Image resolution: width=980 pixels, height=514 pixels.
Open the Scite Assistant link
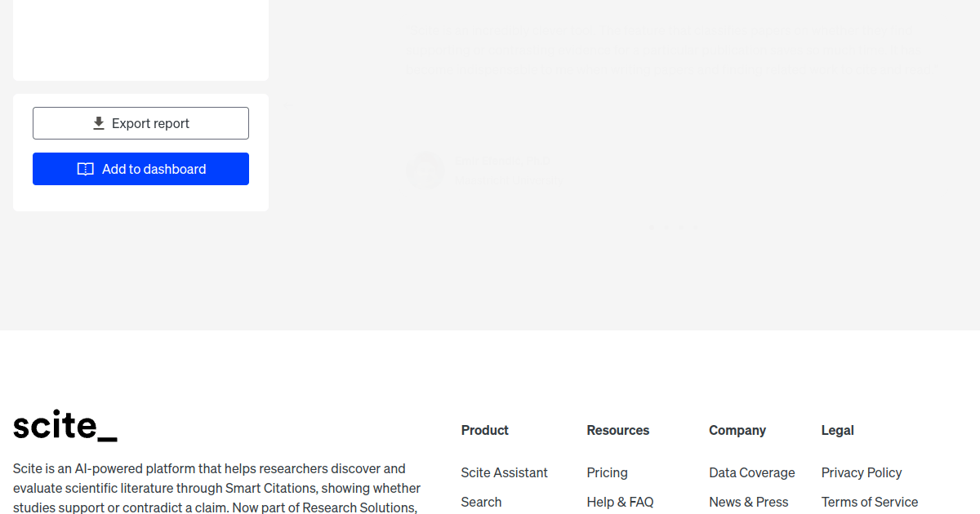(x=504, y=472)
